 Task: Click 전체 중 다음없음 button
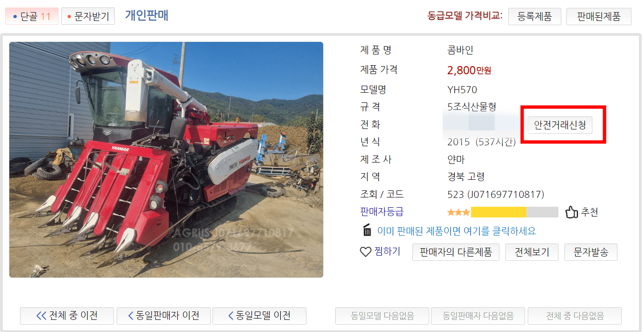pos(575,316)
